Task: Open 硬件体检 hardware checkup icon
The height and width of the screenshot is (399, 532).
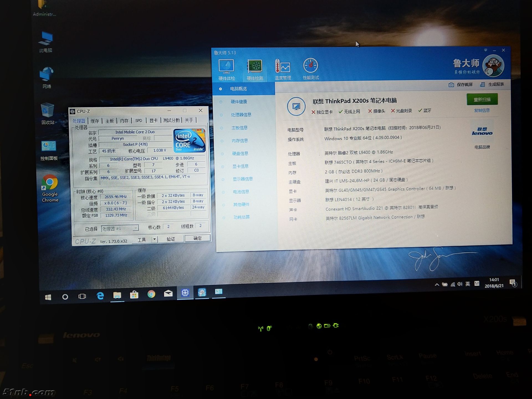Action: tap(226, 66)
